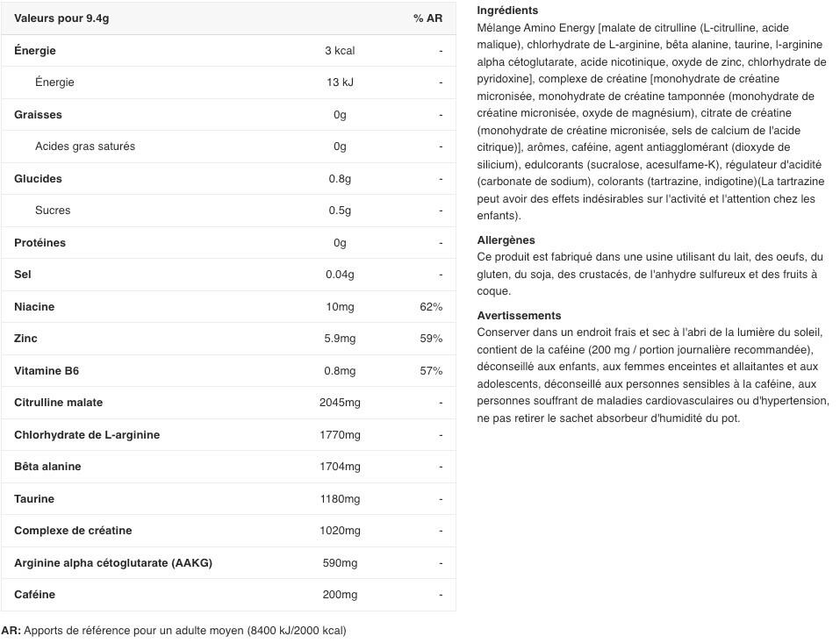Screen dimensions: 840x643
Task: Select the "Vitamine B6" row label
Action: point(47,371)
